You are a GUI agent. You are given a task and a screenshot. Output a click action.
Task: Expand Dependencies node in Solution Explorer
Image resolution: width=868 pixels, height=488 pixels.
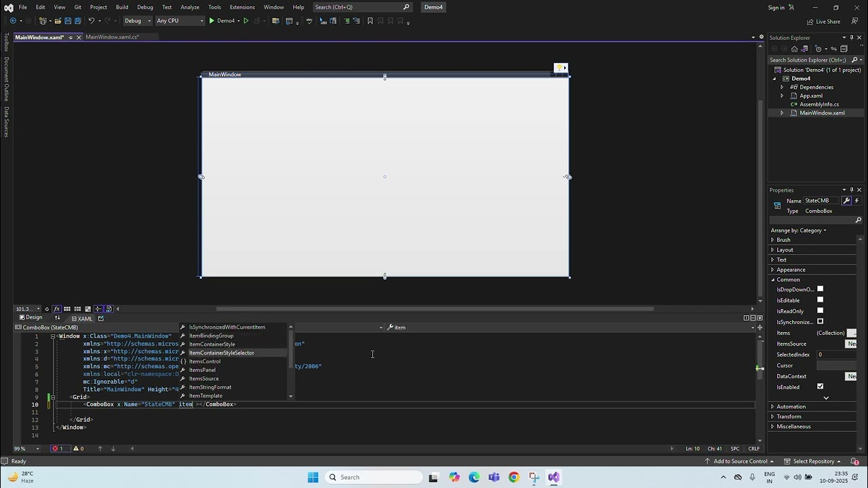click(x=782, y=87)
